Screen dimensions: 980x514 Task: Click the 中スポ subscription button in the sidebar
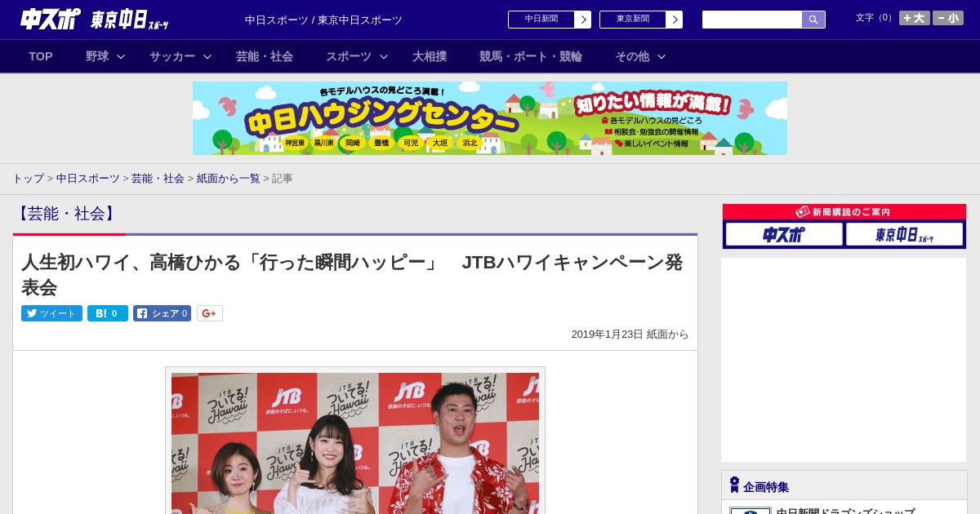pyautogui.click(x=784, y=234)
